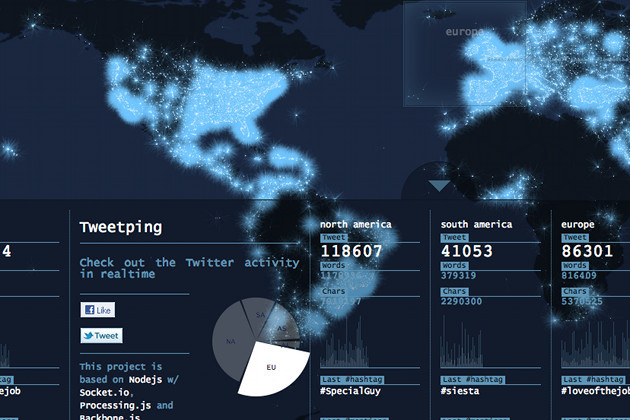Select the north america column heading
Image resolution: width=630 pixels, height=420 pixels.
[356, 224]
